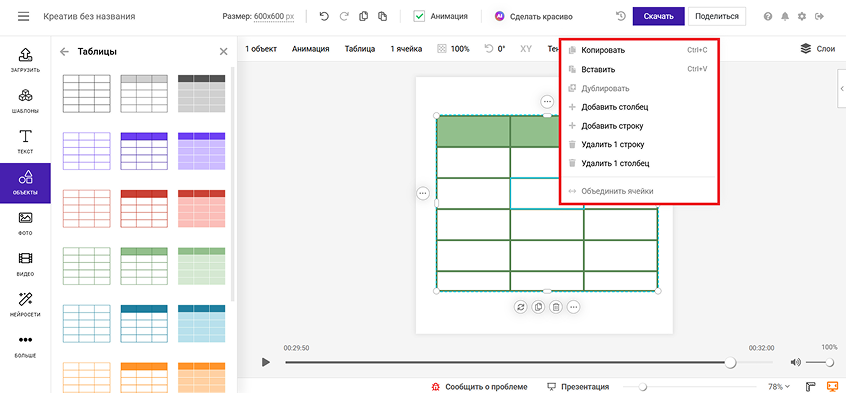Click the row options dots left of table
Screen dimensions: 846x393
point(422,193)
